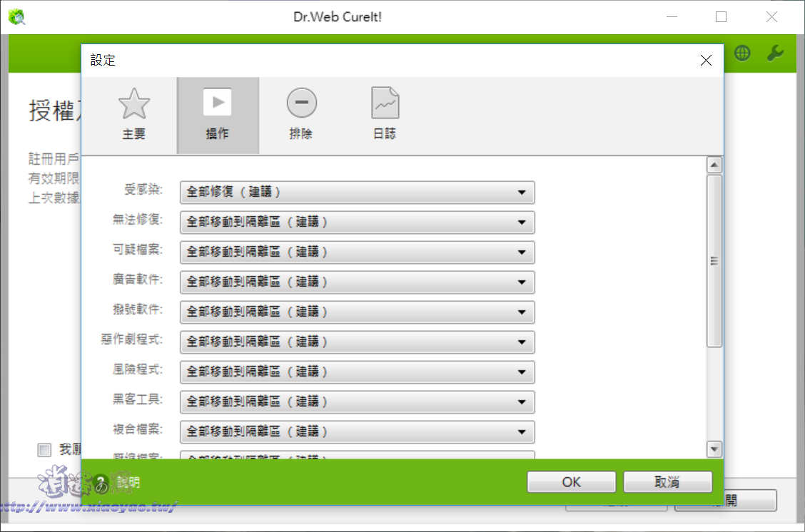Click the 受感染 label
Image resolution: width=805 pixels, height=532 pixels.
coord(143,190)
